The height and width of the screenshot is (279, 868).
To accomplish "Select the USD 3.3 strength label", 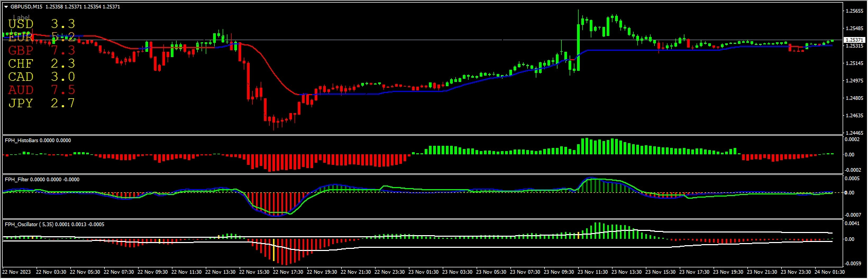I will (x=41, y=24).
